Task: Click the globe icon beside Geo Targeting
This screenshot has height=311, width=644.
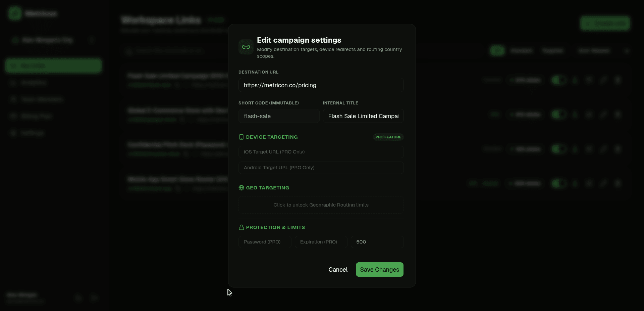Action: [x=241, y=188]
